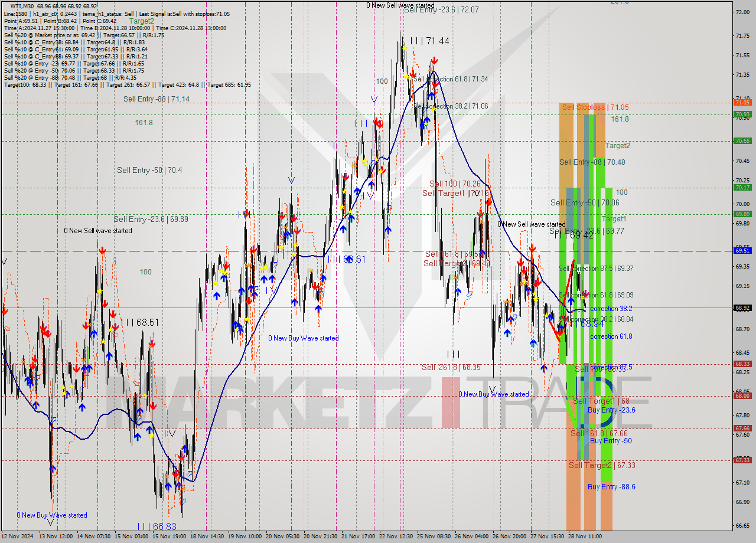This screenshot has height=543, width=756.
Task: Click the green 70.17 price tag on the axis
Action: 742,187
